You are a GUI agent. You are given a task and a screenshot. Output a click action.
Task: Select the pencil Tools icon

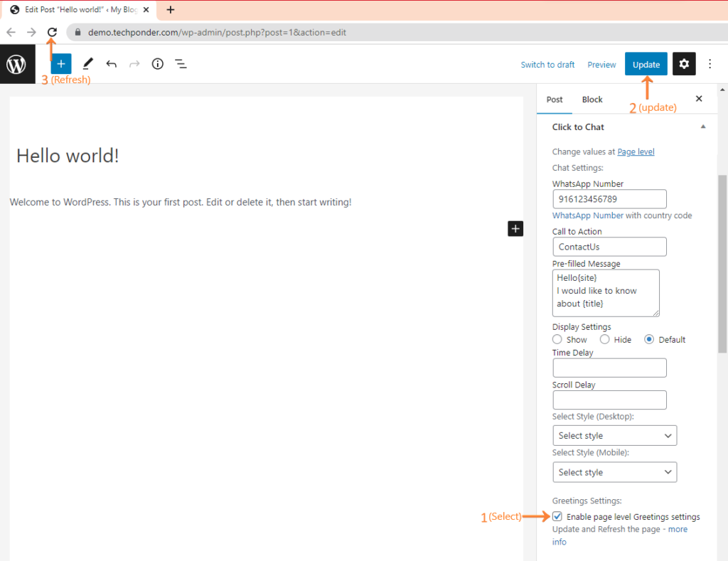88,64
